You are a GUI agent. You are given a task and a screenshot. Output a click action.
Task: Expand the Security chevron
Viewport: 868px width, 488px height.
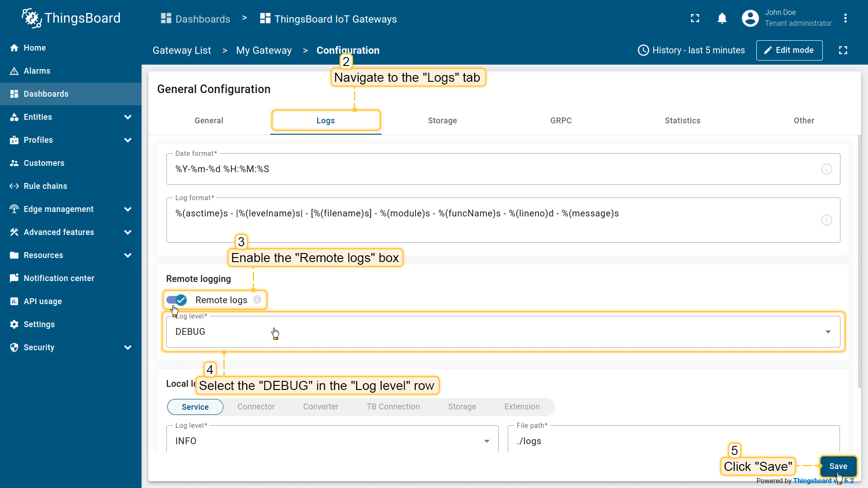pos(128,347)
